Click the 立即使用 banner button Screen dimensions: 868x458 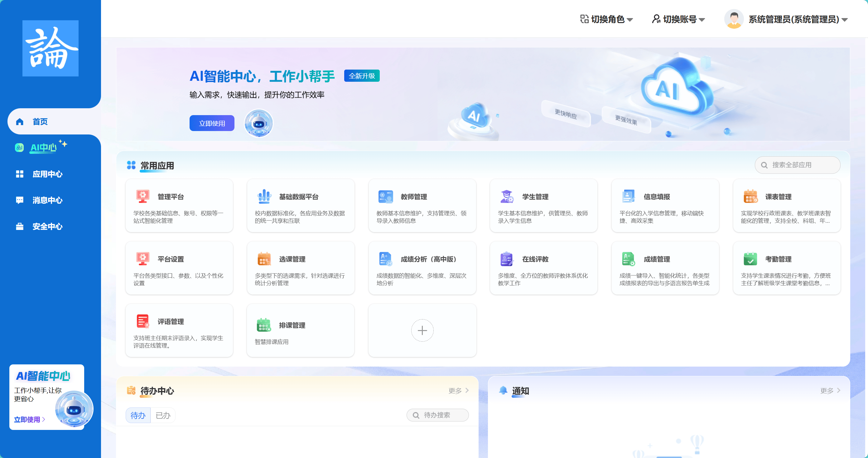pyautogui.click(x=212, y=123)
